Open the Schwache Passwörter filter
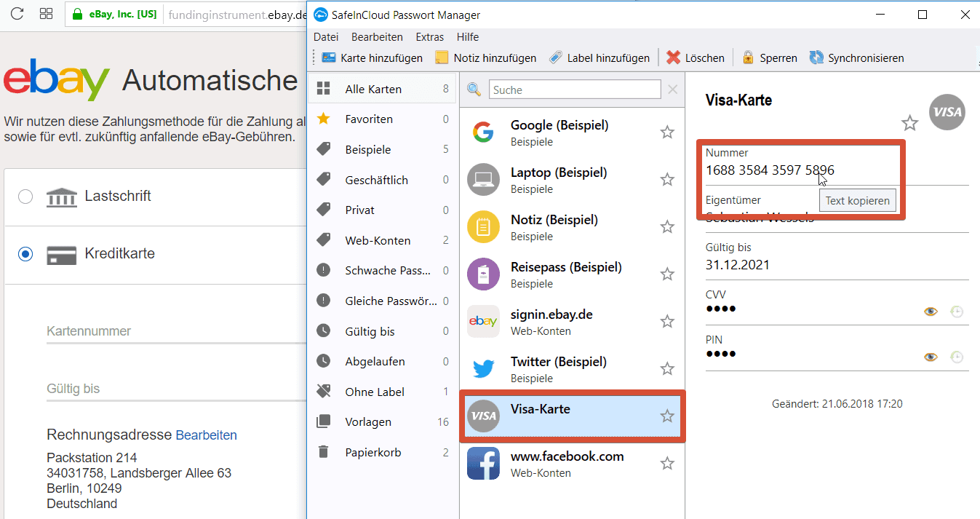 [x=383, y=271]
